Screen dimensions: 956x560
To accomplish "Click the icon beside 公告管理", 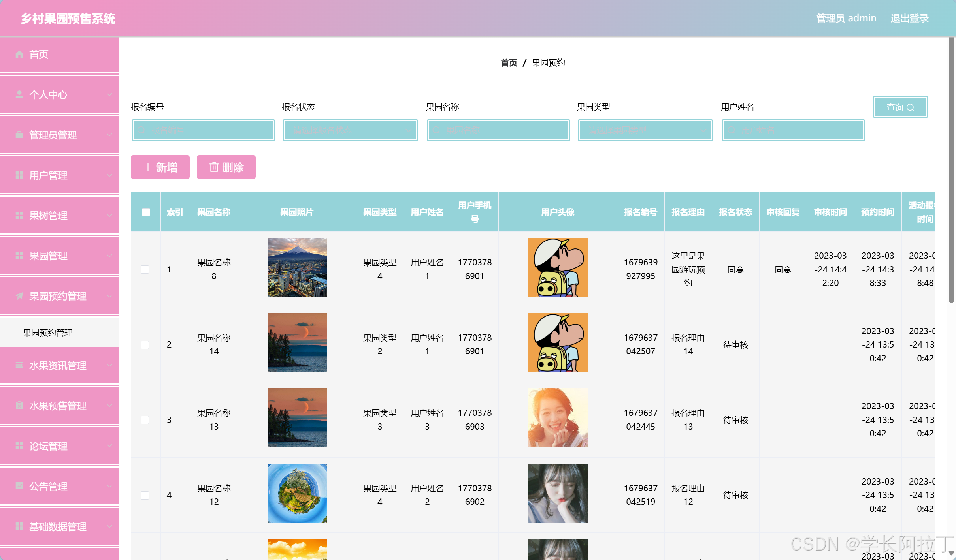I will [19, 487].
